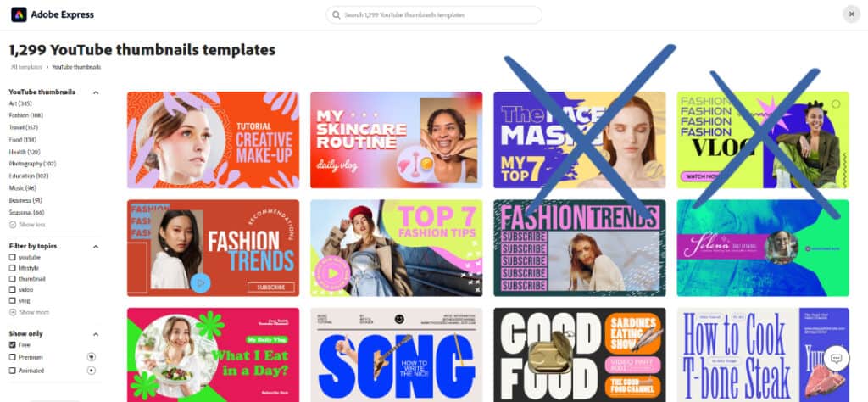Screen dimensions: 868x402
Task: Enable the Premium checkbox
Action: [x=13, y=357]
